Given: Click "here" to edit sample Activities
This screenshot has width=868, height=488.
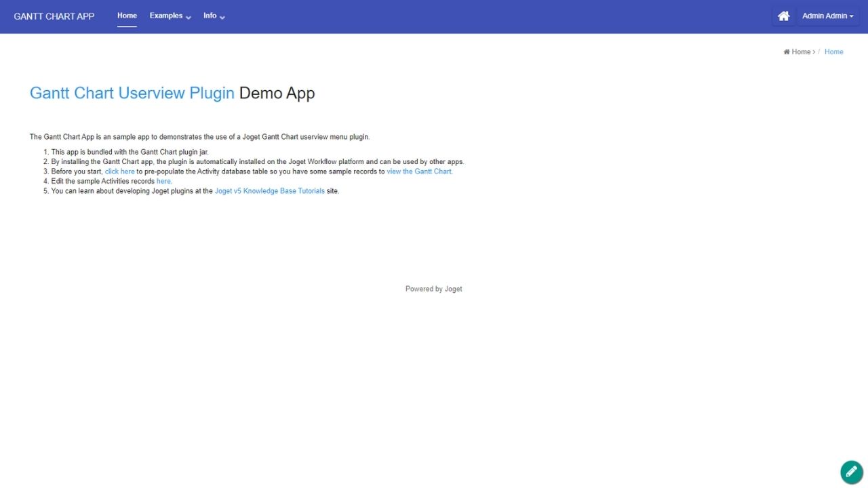Looking at the screenshot, I should coord(164,181).
